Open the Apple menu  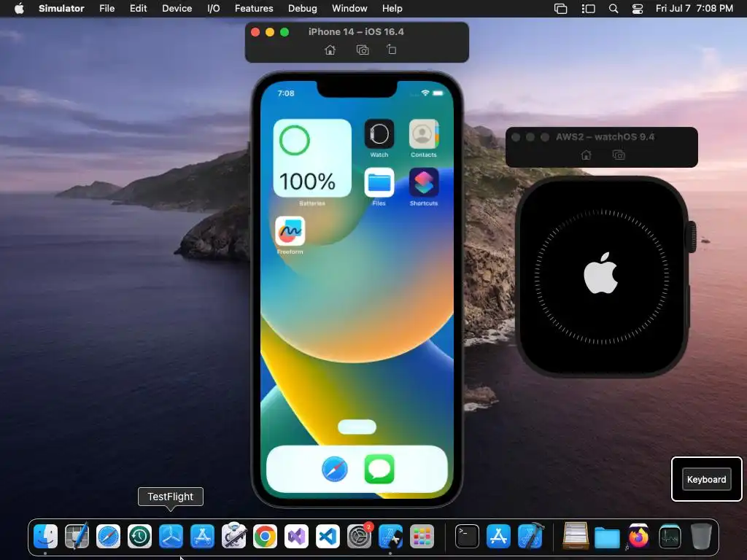(19, 9)
